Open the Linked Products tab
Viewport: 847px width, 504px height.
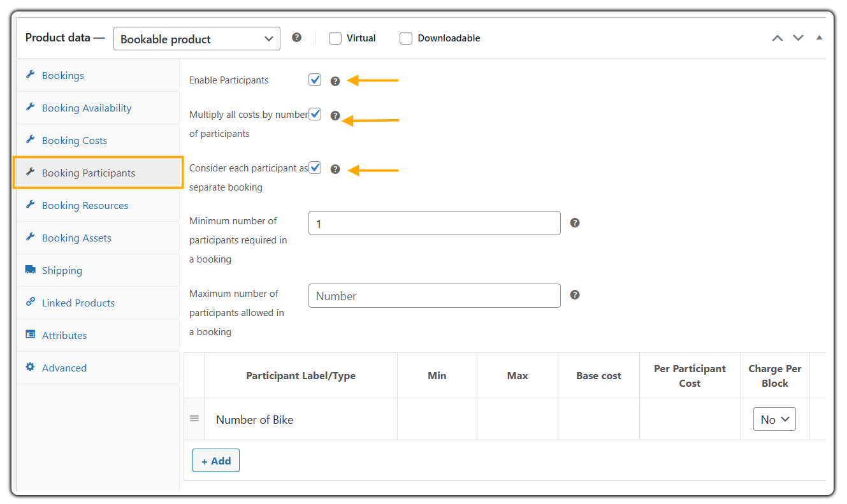click(98, 303)
